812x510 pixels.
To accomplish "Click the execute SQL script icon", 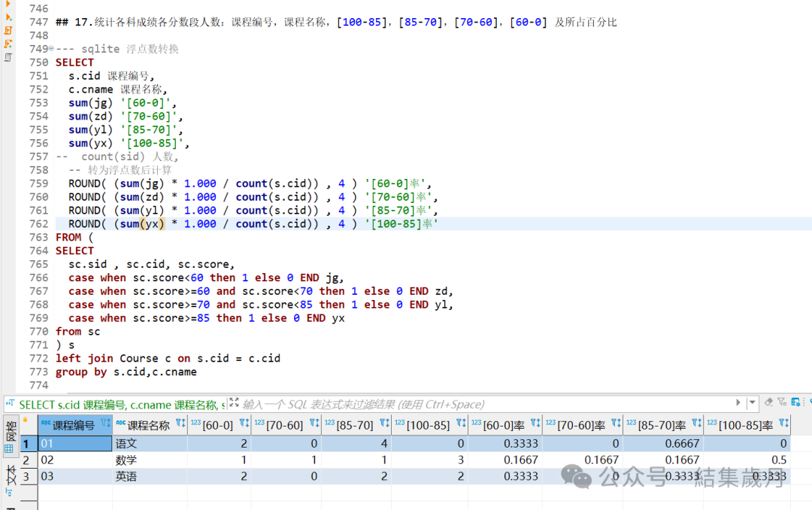I will tap(8, 31).
